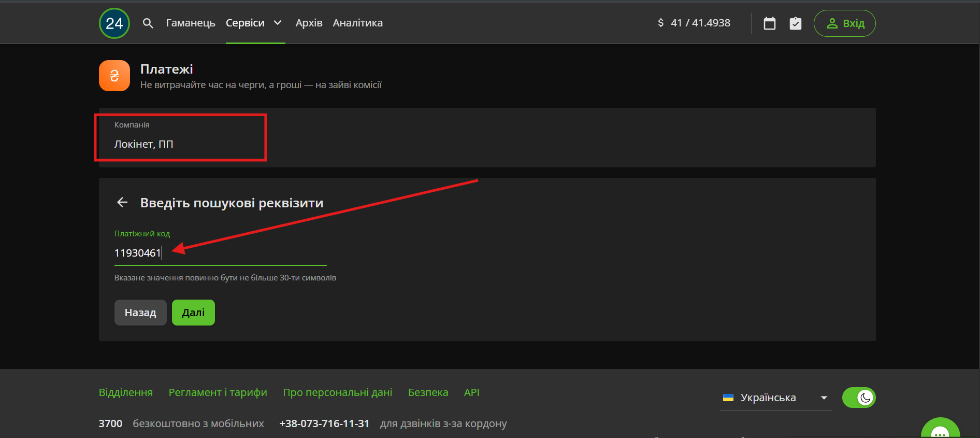The image size is (980, 438).
Task: Click the green Далі button
Action: coord(193,313)
